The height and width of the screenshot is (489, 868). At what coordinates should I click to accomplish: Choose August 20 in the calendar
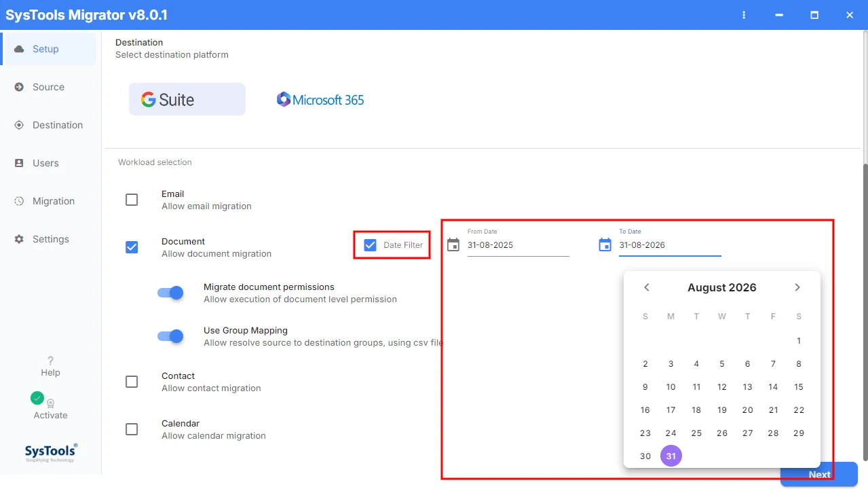click(x=747, y=410)
